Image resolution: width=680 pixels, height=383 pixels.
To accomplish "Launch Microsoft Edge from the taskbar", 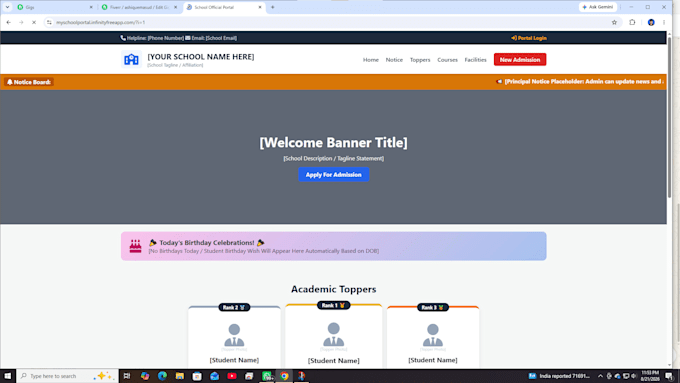I will (162, 376).
